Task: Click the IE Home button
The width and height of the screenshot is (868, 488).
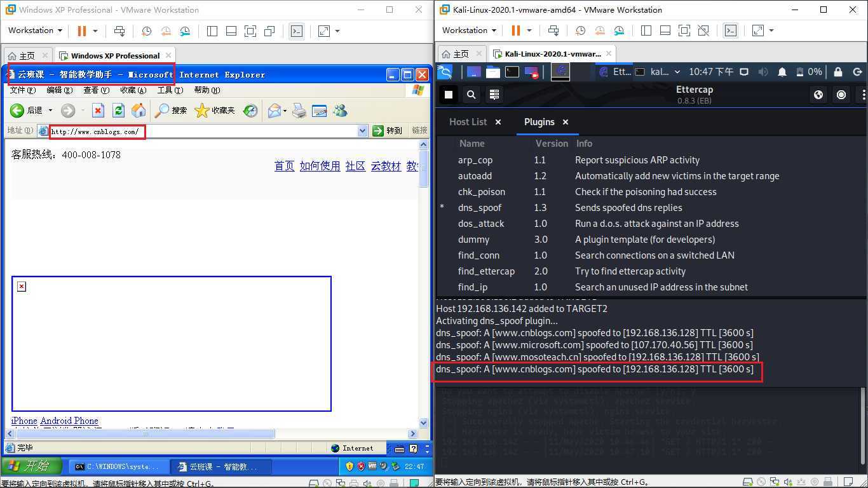Action: 139,111
